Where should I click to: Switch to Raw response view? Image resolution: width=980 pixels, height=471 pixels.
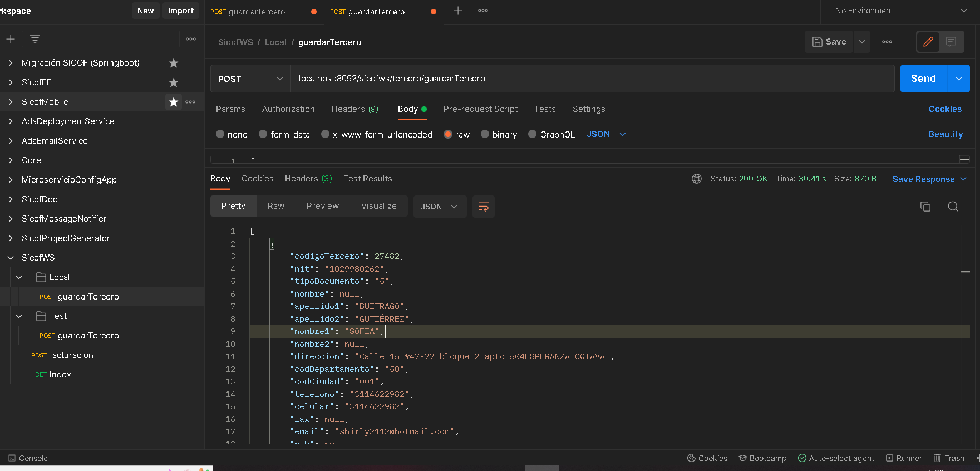pyautogui.click(x=275, y=206)
